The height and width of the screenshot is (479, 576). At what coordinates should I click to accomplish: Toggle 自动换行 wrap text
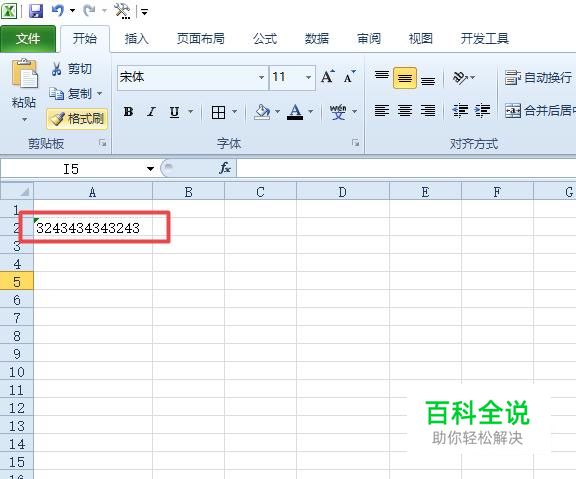click(x=538, y=78)
